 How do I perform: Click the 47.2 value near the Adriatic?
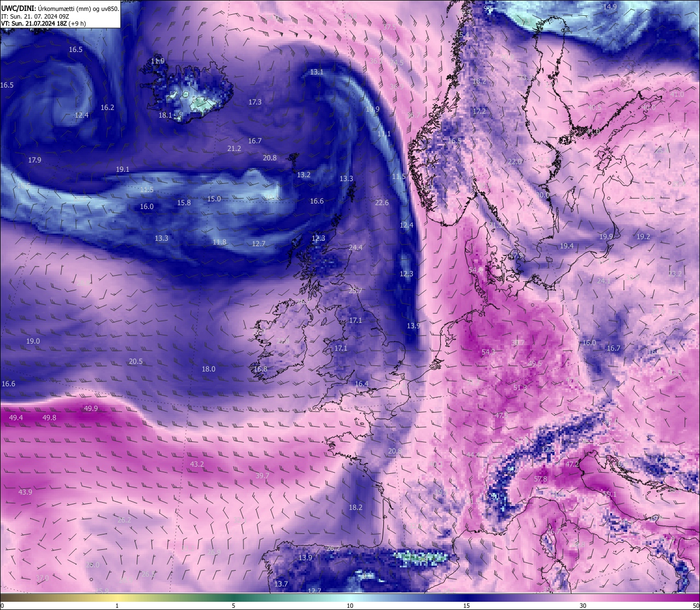[x=572, y=464]
